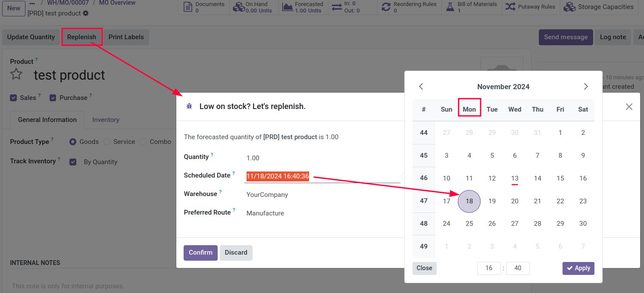Select the General Information tab
The width and height of the screenshot is (644, 293).
[x=47, y=120]
